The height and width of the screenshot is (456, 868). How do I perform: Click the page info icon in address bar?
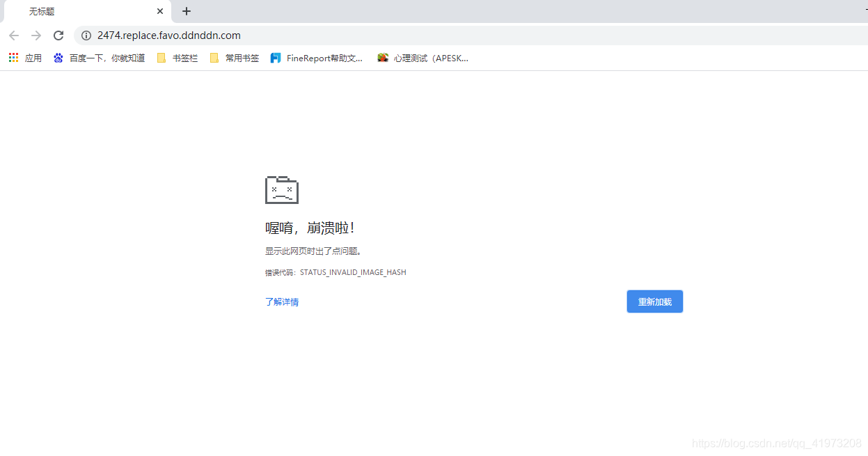[86, 35]
